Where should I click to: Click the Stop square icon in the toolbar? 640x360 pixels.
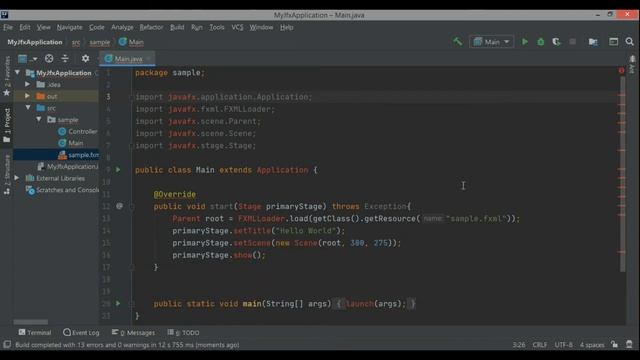click(x=573, y=42)
